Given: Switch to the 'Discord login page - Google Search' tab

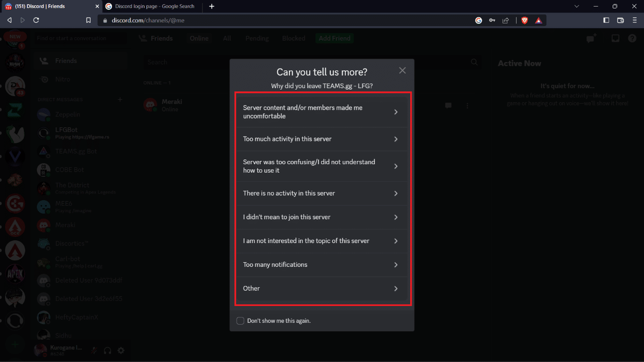Looking at the screenshot, I should 153,6.
